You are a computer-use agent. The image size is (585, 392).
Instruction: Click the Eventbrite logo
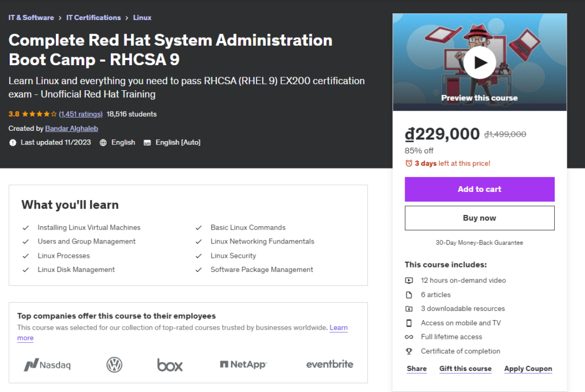pos(330,364)
